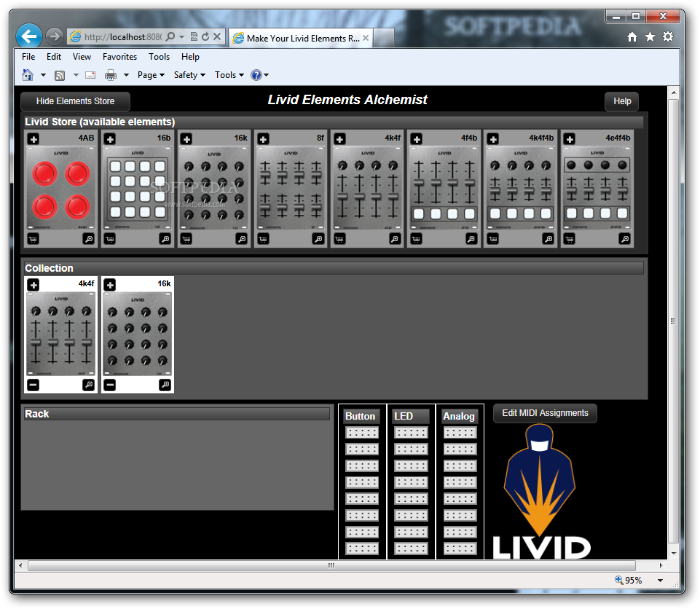Click the cart icon under the 4e4f4b element
The height and width of the screenshot is (609, 700).
tap(569, 239)
